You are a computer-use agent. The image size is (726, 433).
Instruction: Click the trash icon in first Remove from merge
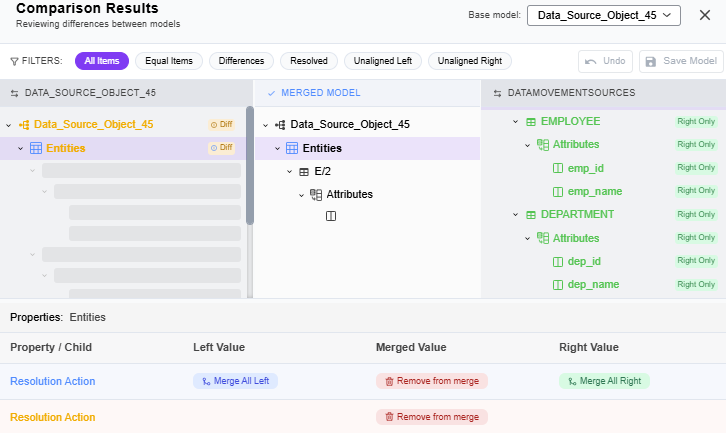click(389, 382)
